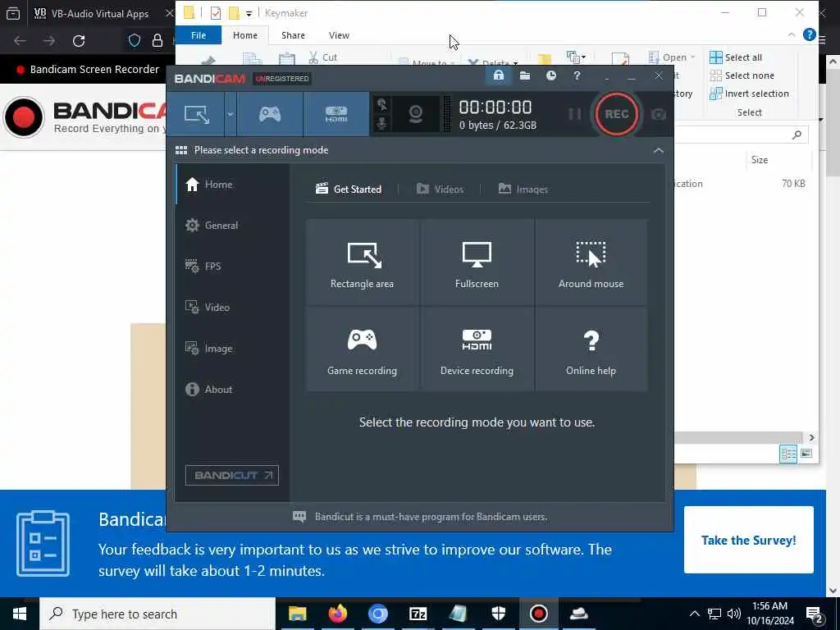Take screenshot with camera icon
The height and width of the screenshot is (630, 840).
tap(659, 115)
